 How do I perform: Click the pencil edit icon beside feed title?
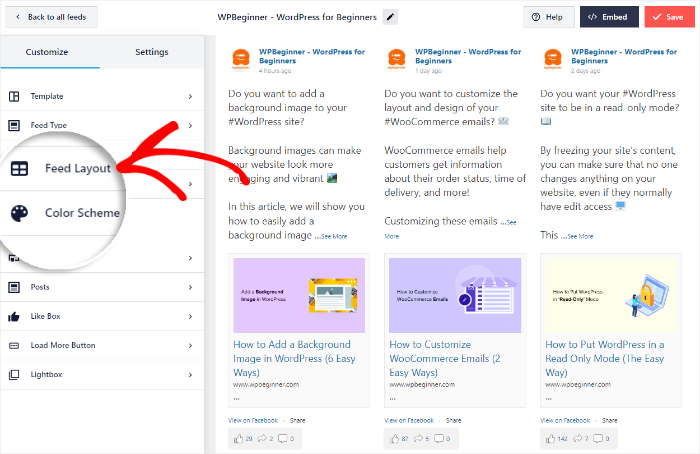tap(390, 17)
